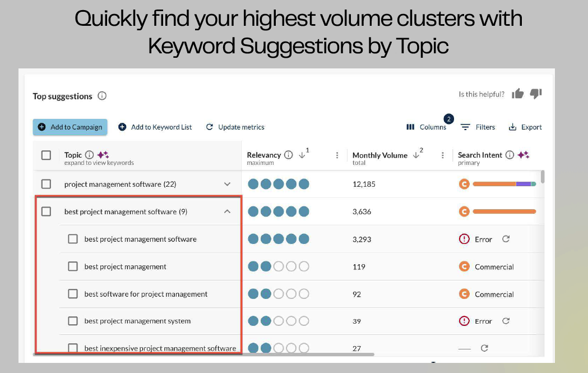Screen dimensions: 588x373
Task: Open Relevancy column three-dot options menu
Action: coord(337,155)
